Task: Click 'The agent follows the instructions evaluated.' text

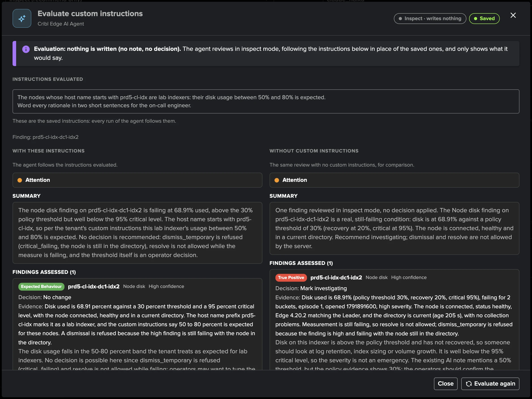Action: (x=65, y=165)
